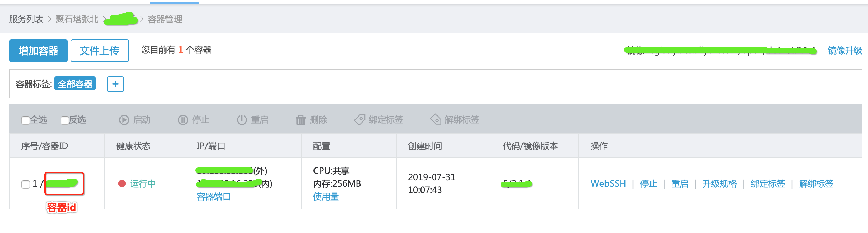Go to 服务列表 in the breadcrumb
Viewport: 868px width, 233px height.
pyautogui.click(x=26, y=19)
